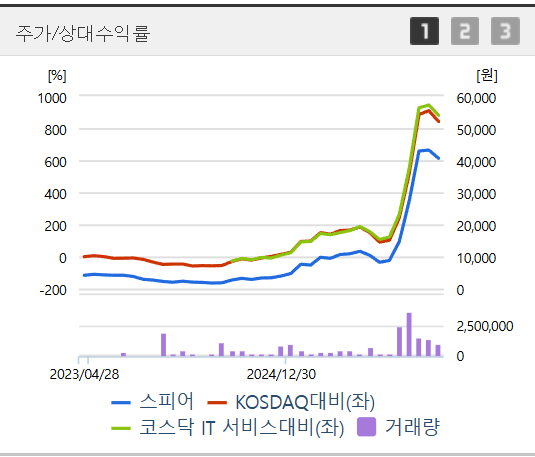Click the purple 거래량 legend square
This screenshot has height=457, width=535.
[x=366, y=427]
